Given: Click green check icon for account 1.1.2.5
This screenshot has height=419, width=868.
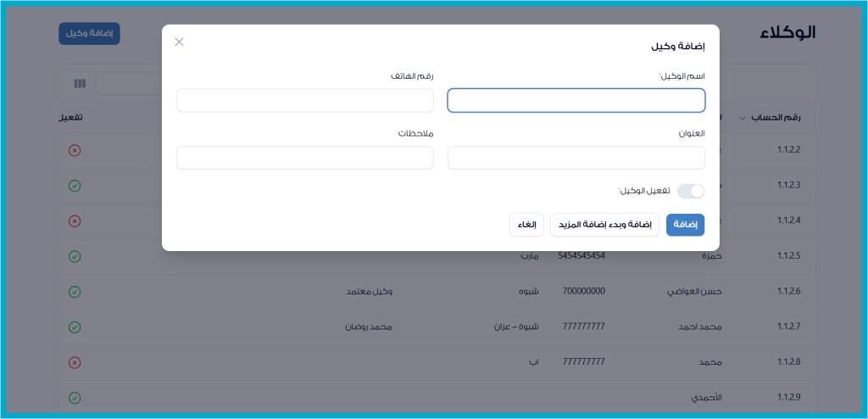Looking at the screenshot, I should (75, 256).
